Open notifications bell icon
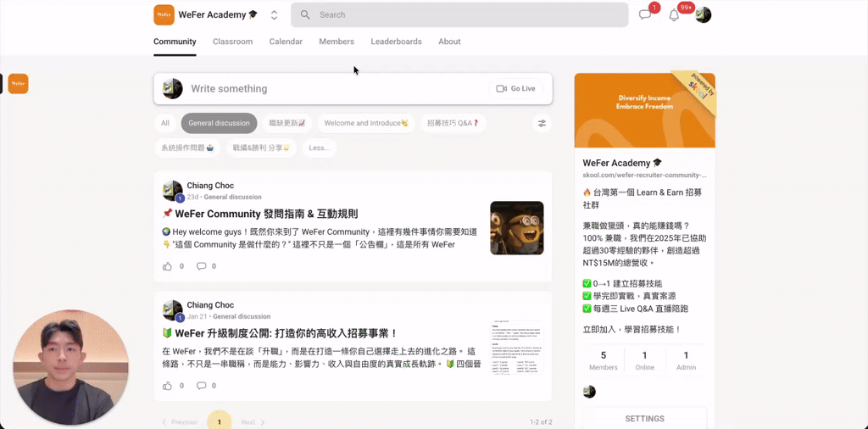Screen dimensions: 868x429 674,15
